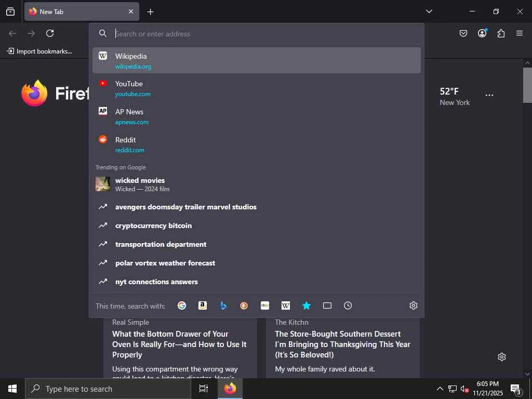
Task: Choose trending search wicked movies
Action: point(257,184)
